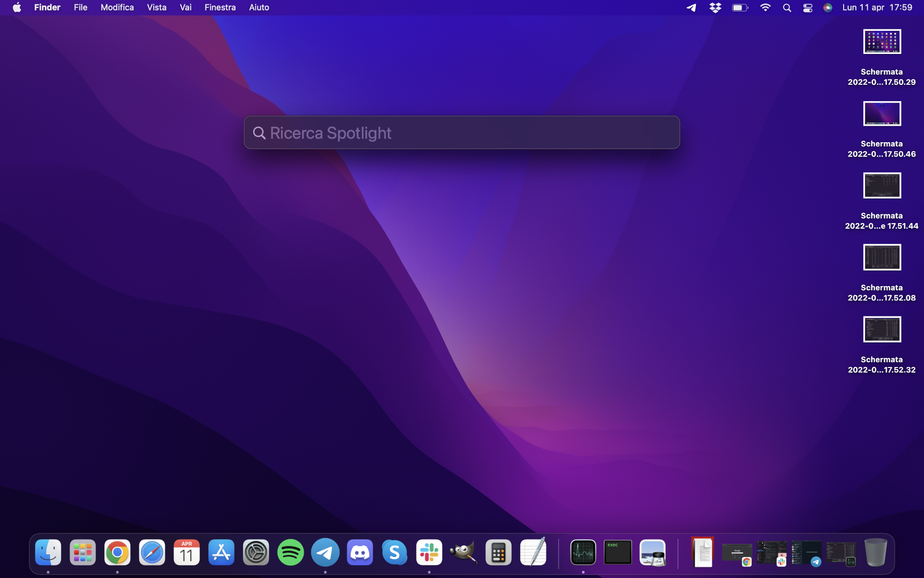The image size is (924, 578).
Task: Click the Dropbox icon in the menu bar
Action: click(715, 7)
